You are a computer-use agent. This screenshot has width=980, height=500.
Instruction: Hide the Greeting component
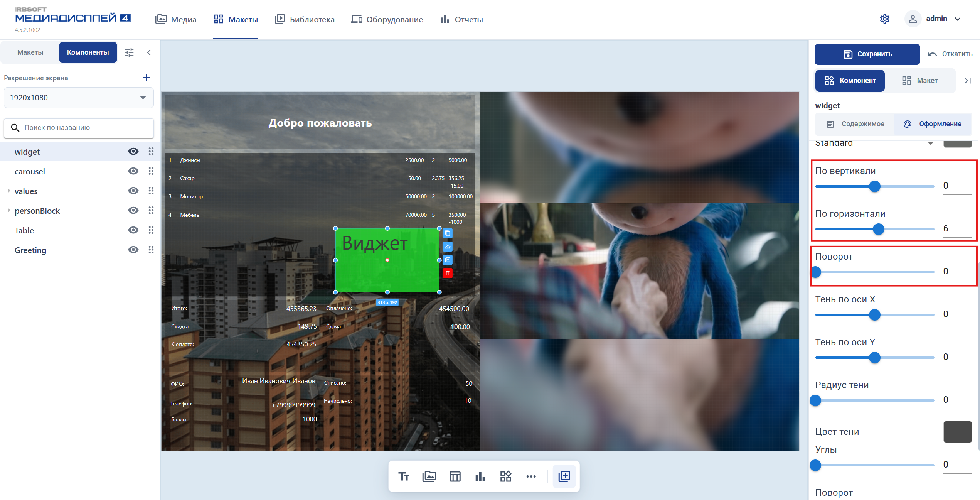pyautogui.click(x=133, y=250)
